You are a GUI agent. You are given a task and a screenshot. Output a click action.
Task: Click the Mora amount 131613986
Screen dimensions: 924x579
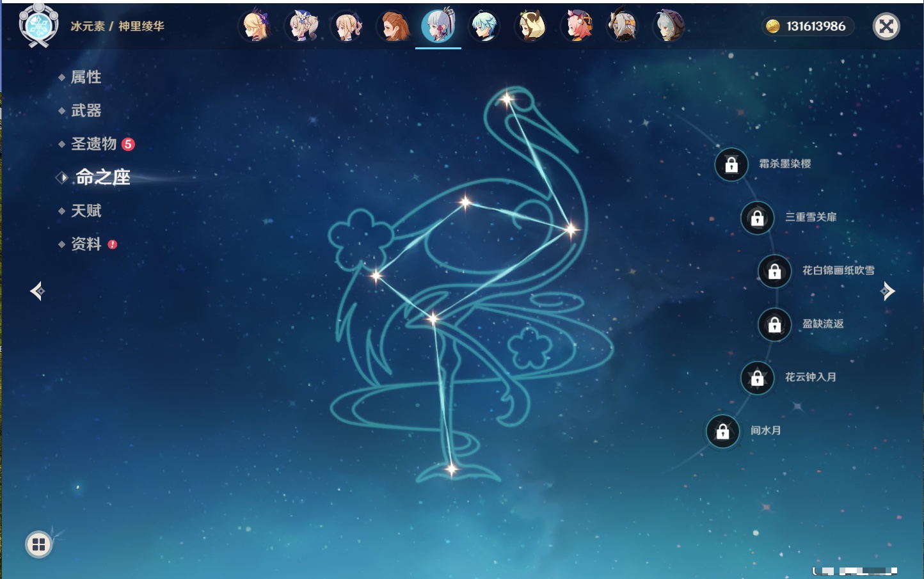[x=816, y=26]
